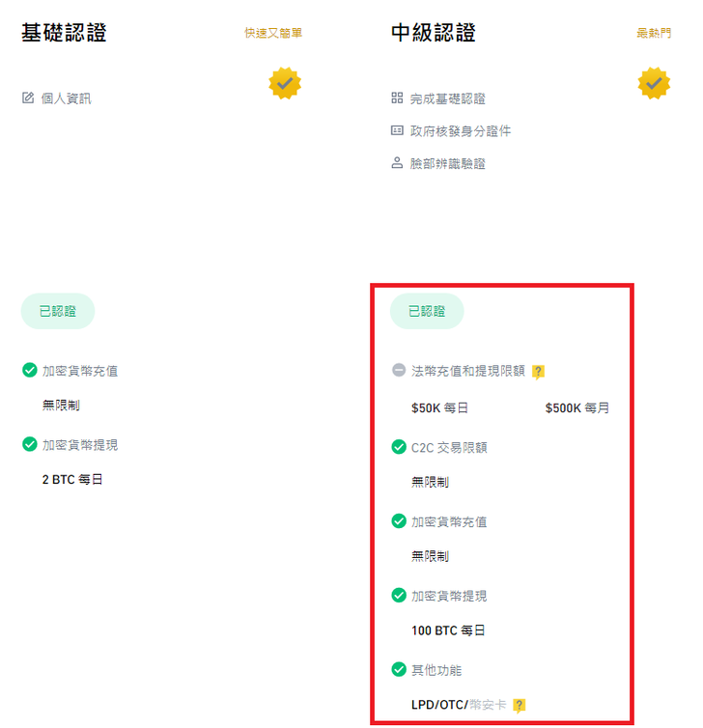
Task: Click the Intermediate Verification gold badge icon
Action: tap(654, 84)
